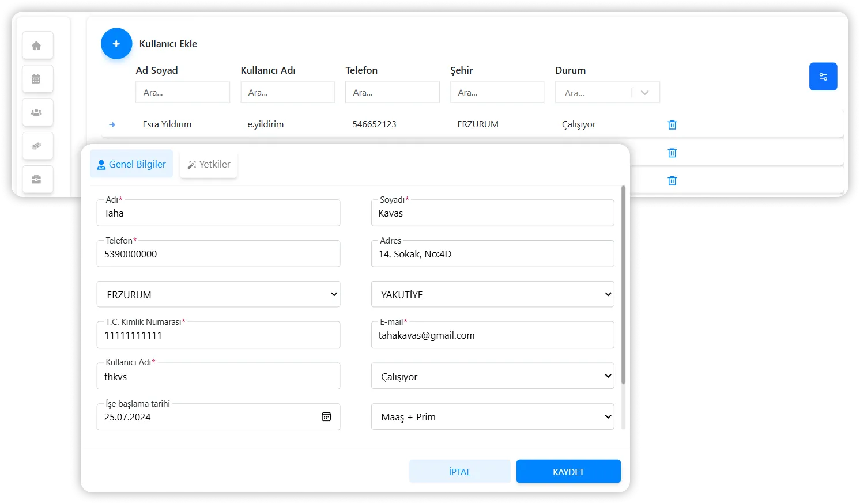This screenshot has height=504, width=860.
Task: Click the briefcase icon in sidebar
Action: point(36,179)
